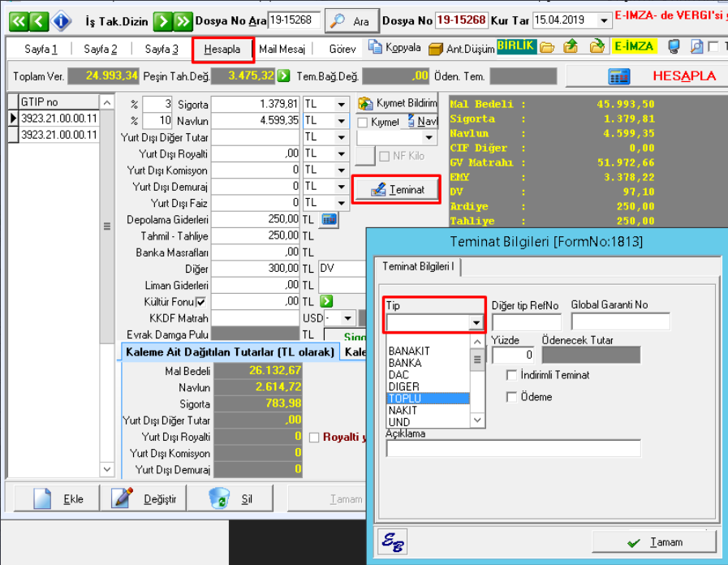Click the Sil recycle bin icon
Viewport: 728px width, 565px height.
click(219, 498)
